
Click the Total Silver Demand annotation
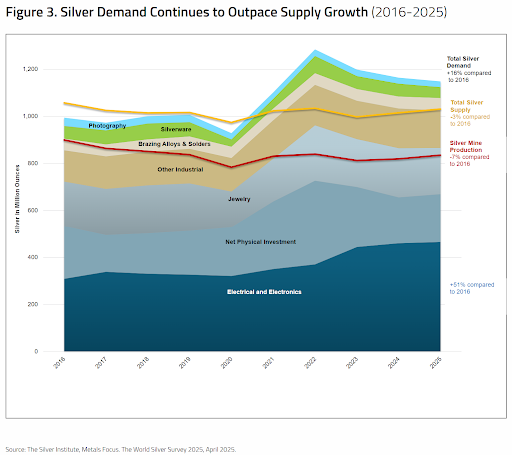(x=469, y=69)
